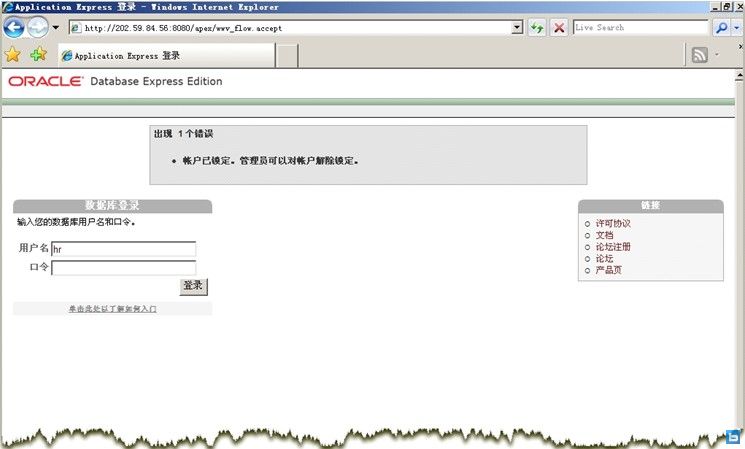Viewport: 745px width, 449px height.
Task: Click the blue icon at bottom-right corner
Action: pyautogui.click(x=733, y=437)
